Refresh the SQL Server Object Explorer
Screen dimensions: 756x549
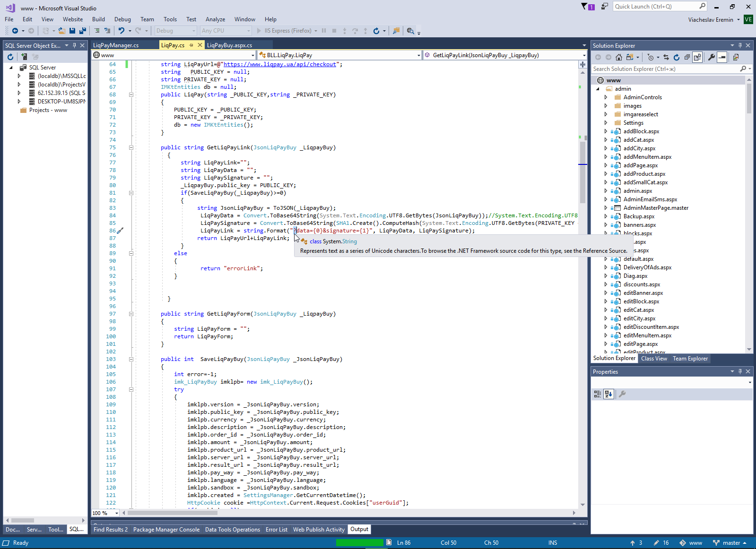tap(10, 57)
